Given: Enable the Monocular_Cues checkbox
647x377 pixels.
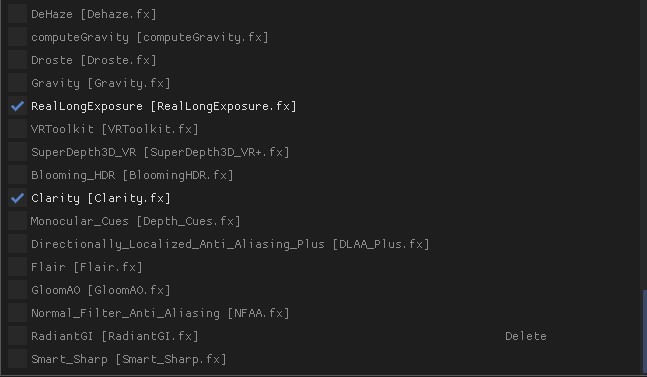Looking at the screenshot, I should [x=17, y=221].
